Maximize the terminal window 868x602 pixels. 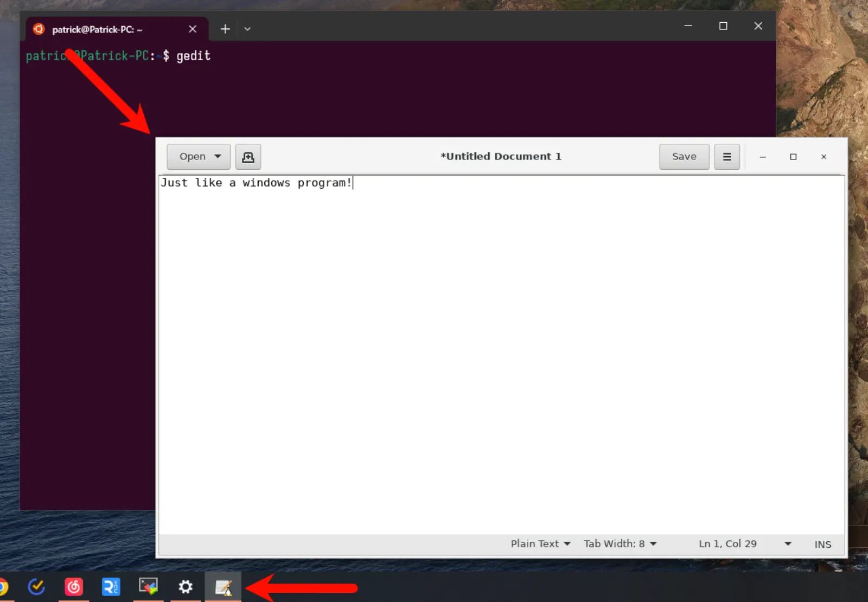pyautogui.click(x=723, y=26)
